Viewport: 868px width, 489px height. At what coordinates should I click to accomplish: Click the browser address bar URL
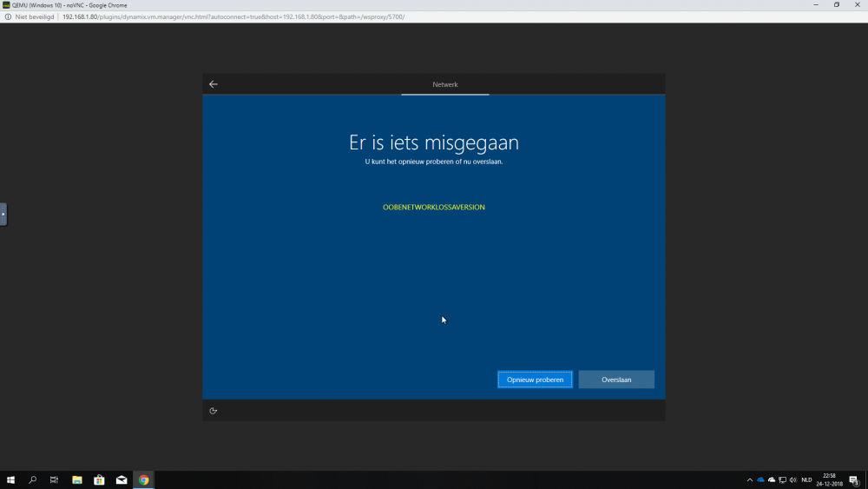coord(233,17)
